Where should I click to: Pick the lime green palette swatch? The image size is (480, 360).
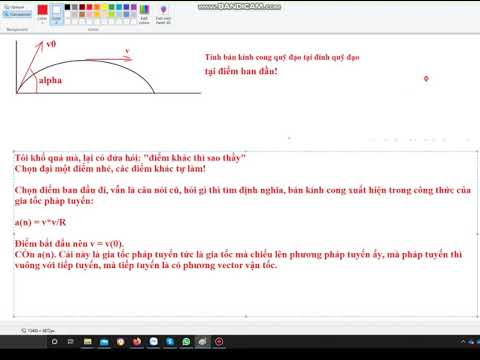click(111, 14)
